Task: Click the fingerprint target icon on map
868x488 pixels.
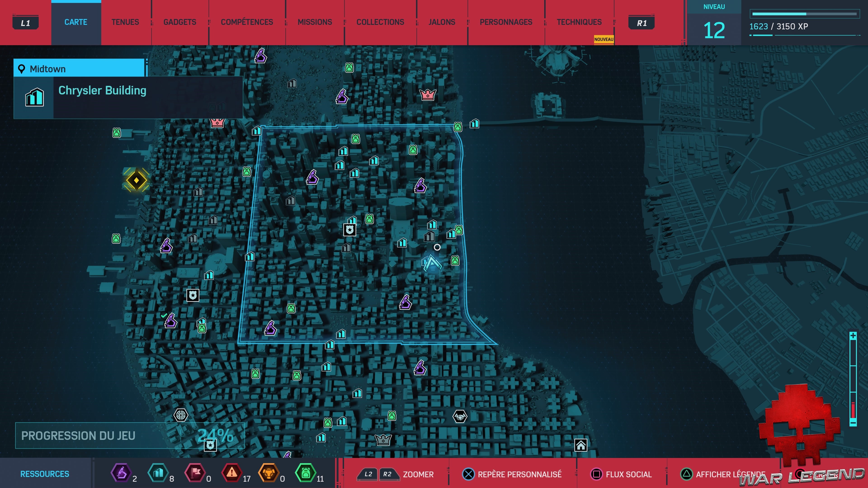Action: pyautogui.click(x=181, y=415)
